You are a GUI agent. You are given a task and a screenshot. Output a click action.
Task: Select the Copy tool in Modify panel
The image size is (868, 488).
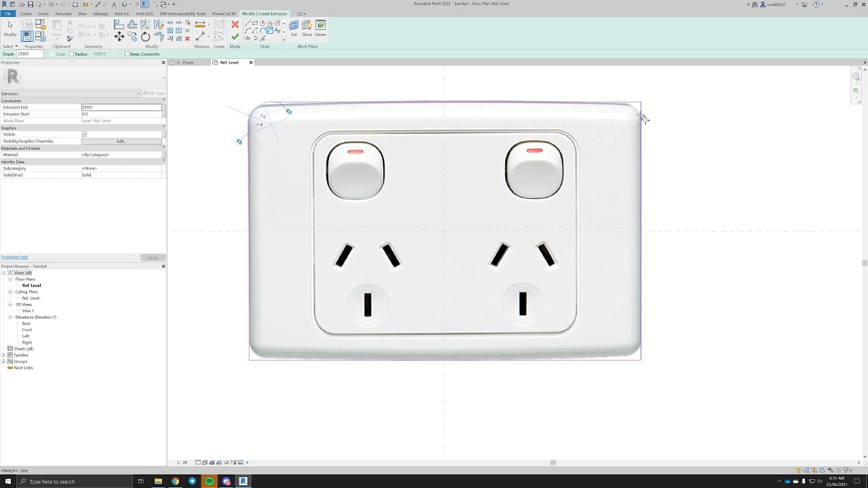point(132,37)
